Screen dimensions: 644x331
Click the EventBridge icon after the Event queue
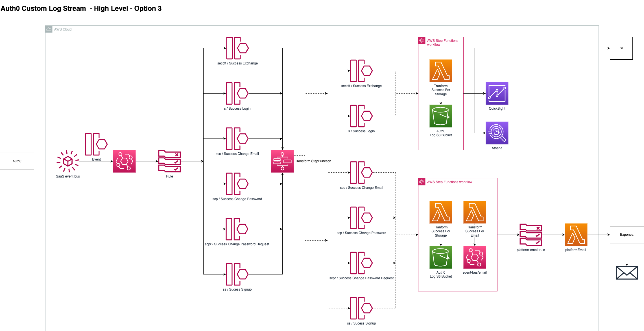click(124, 161)
